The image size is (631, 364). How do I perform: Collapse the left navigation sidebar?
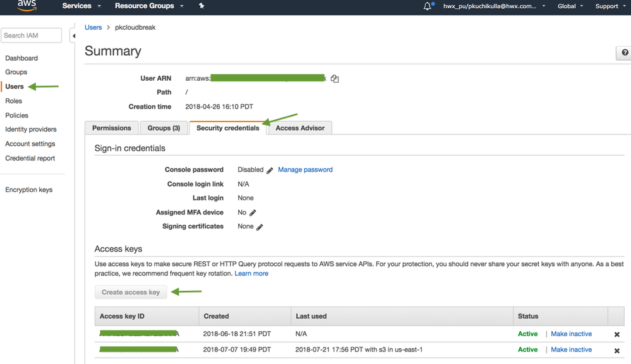pyautogui.click(x=73, y=36)
